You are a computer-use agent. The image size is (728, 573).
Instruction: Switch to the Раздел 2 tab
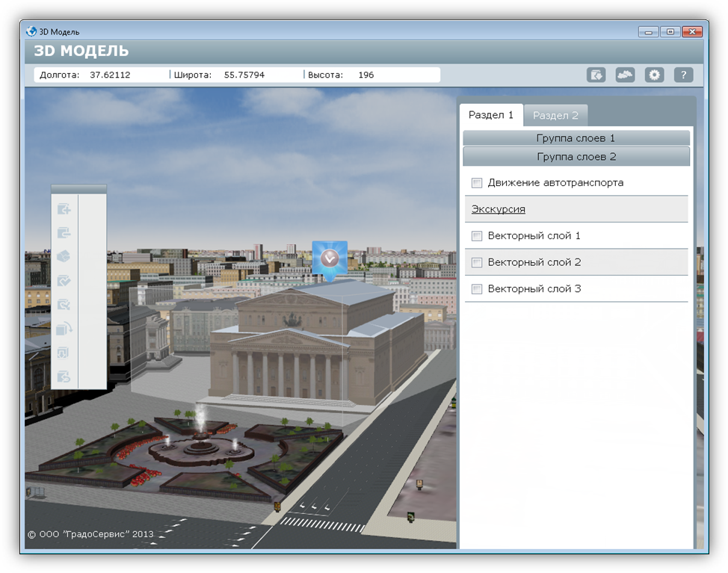coord(555,115)
